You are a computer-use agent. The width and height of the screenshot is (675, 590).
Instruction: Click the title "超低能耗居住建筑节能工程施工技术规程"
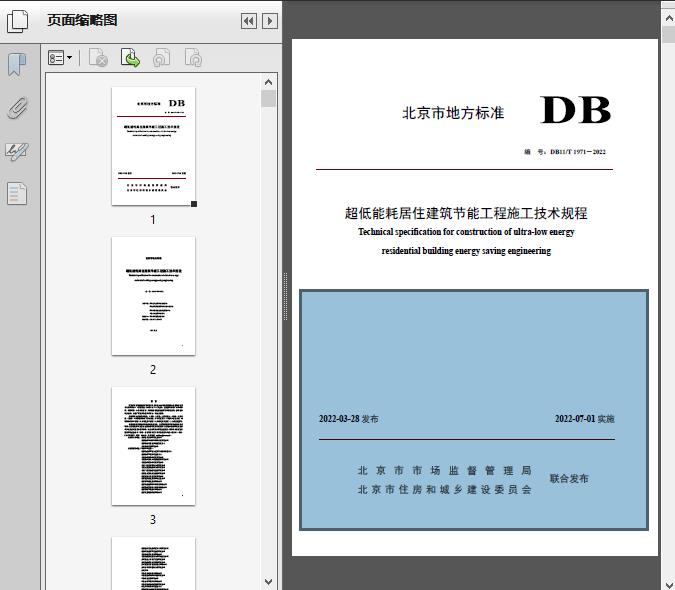coord(466,213)
